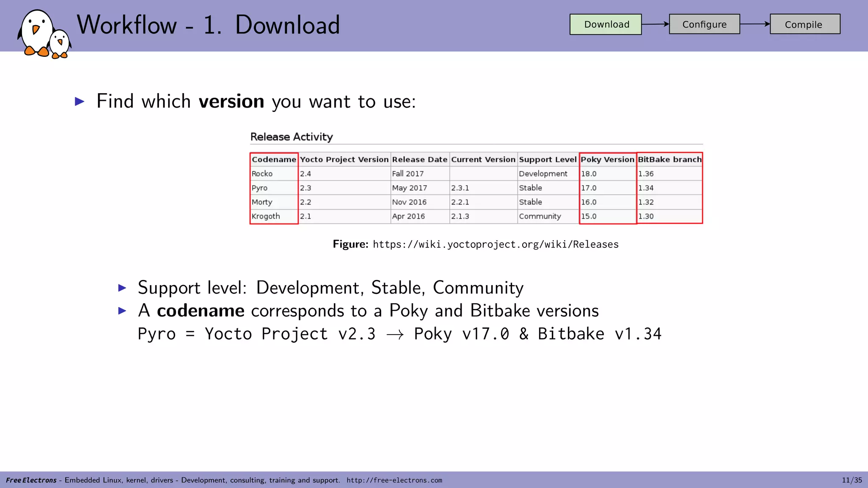
Task: Click the 1.32 BitBake branch cell
Action: click(x=670, y=202)
